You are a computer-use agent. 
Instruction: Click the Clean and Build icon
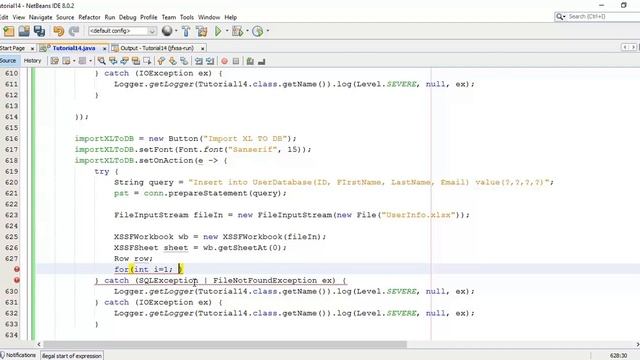(x=202, y=31)
